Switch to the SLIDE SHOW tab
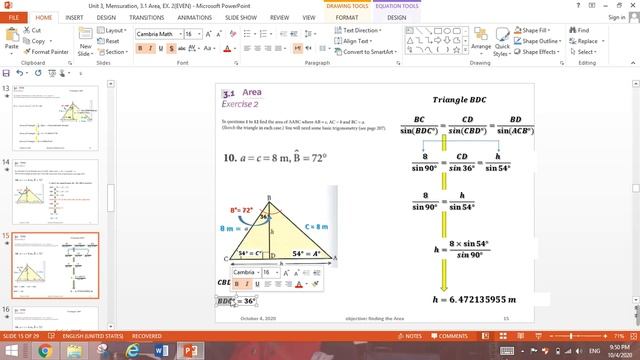This screenshot has height=360, width=640. [241, 18]
